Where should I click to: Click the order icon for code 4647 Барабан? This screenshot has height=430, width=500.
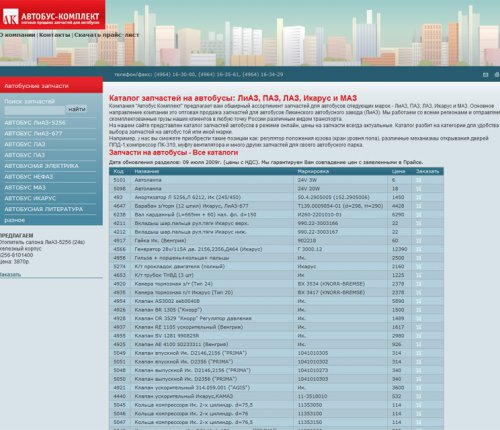419,206
